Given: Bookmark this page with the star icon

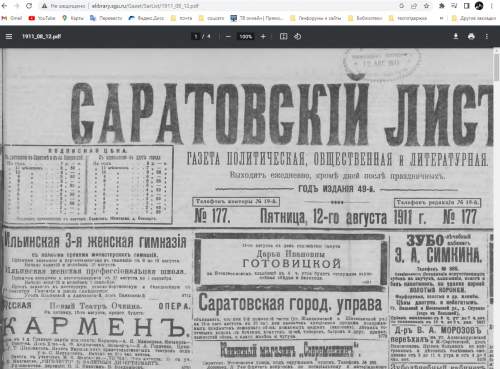Looking at the screenshot, I should [x=426, y=6].
